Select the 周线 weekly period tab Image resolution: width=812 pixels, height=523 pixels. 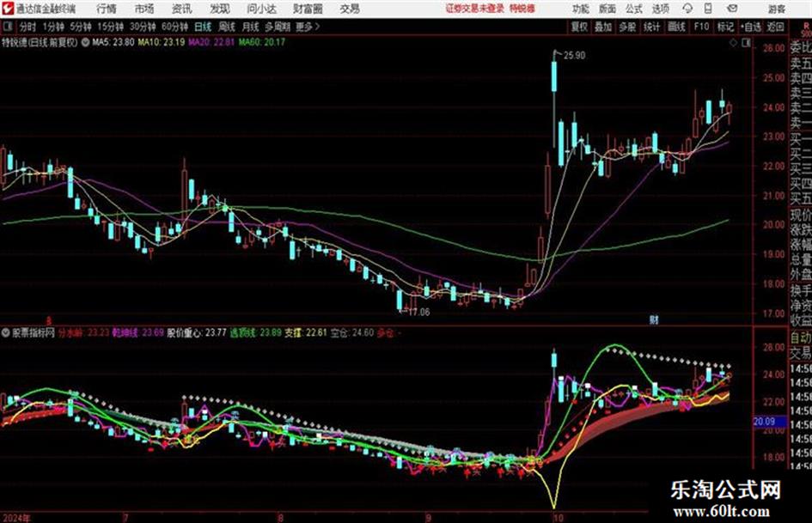click(227, 27)
